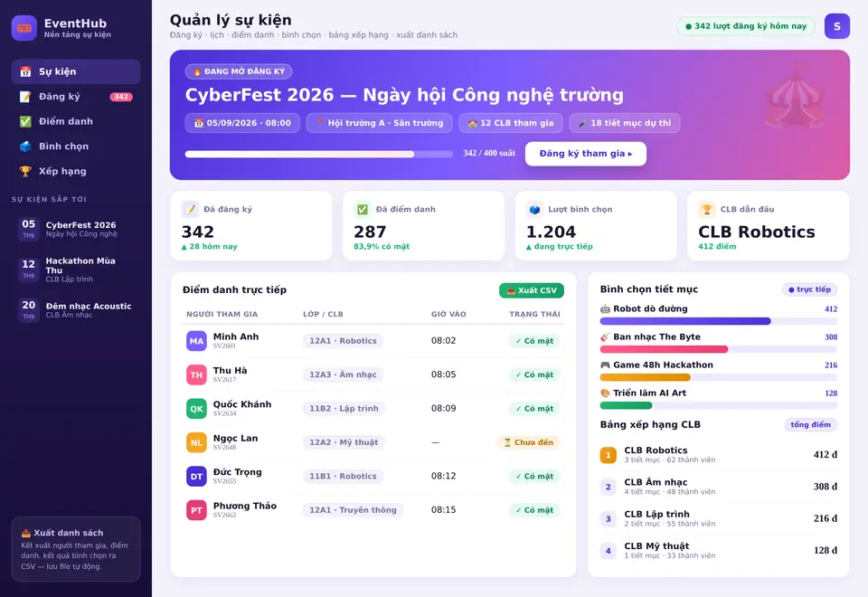Click the tổng điểm badge
Image resolution: width=868 pixels, height=597 pixels.
pyautogui.click(x=810, y=425)
